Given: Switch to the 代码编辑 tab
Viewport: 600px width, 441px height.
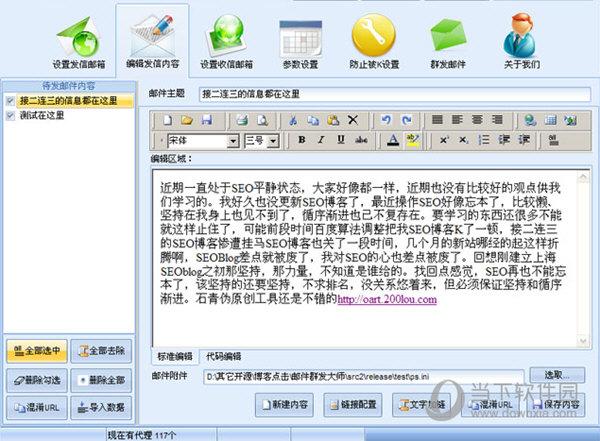Looking at the screenshot, I should [222, 357].
